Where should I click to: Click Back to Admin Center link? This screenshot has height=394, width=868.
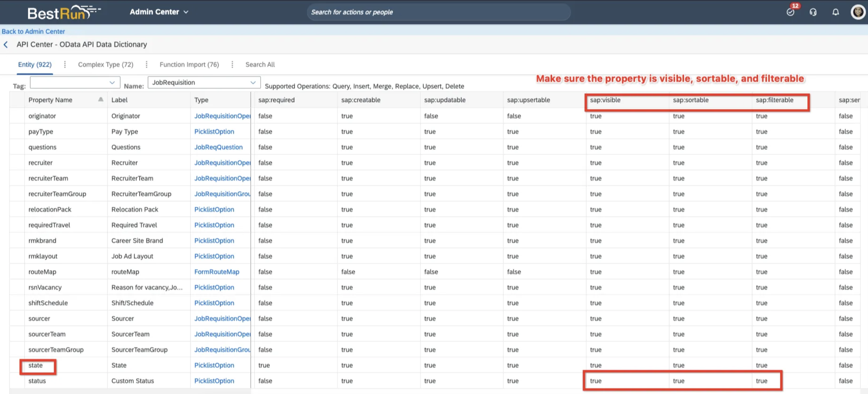pyautogui.click(x=33, y=31)
